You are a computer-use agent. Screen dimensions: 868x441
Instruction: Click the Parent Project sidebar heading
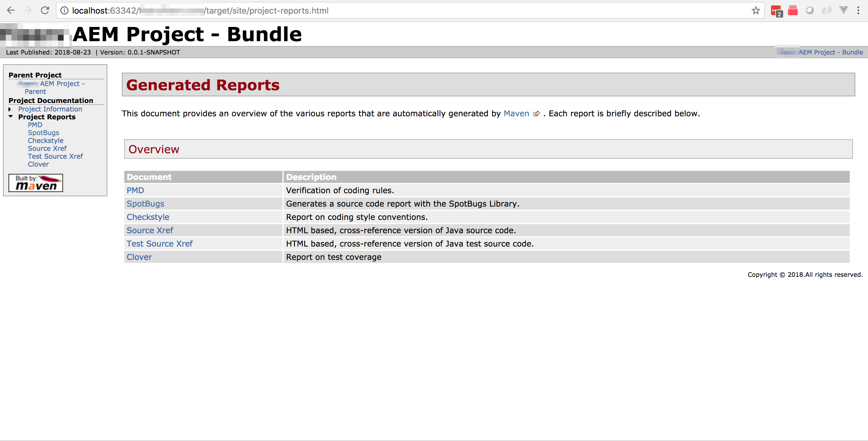point(35,75)
